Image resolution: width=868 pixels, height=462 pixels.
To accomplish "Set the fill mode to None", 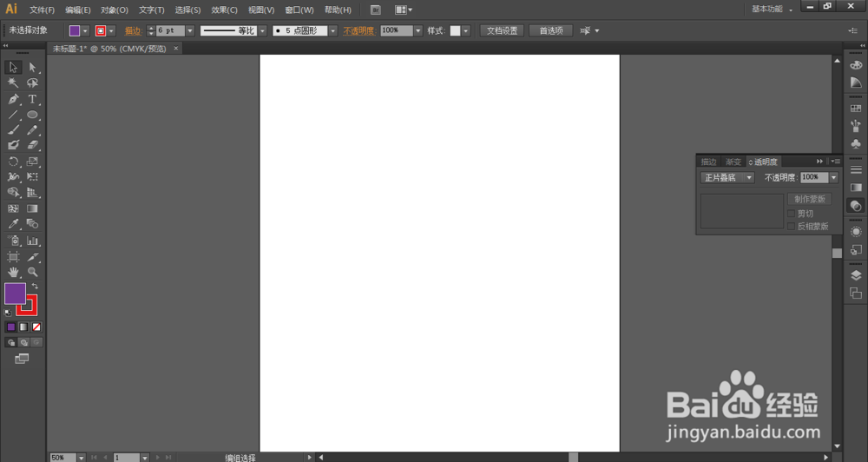I will [36, 327].
